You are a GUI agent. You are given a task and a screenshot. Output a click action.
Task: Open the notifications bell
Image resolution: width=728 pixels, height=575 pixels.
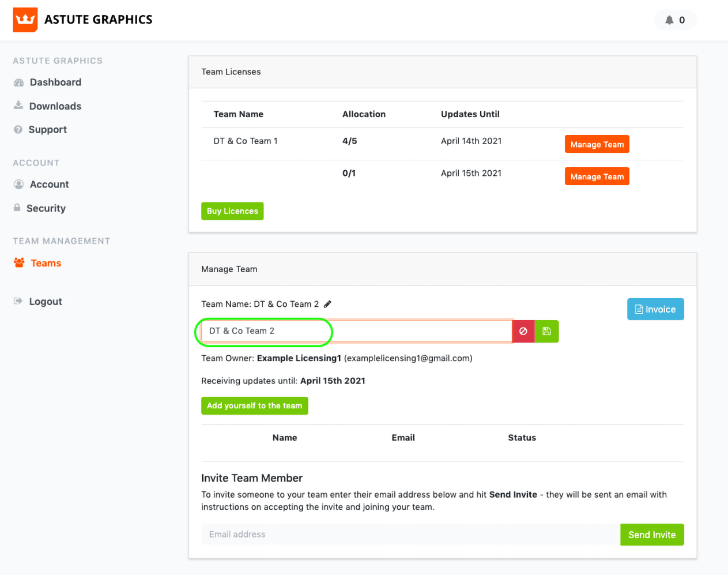point(669,20)
